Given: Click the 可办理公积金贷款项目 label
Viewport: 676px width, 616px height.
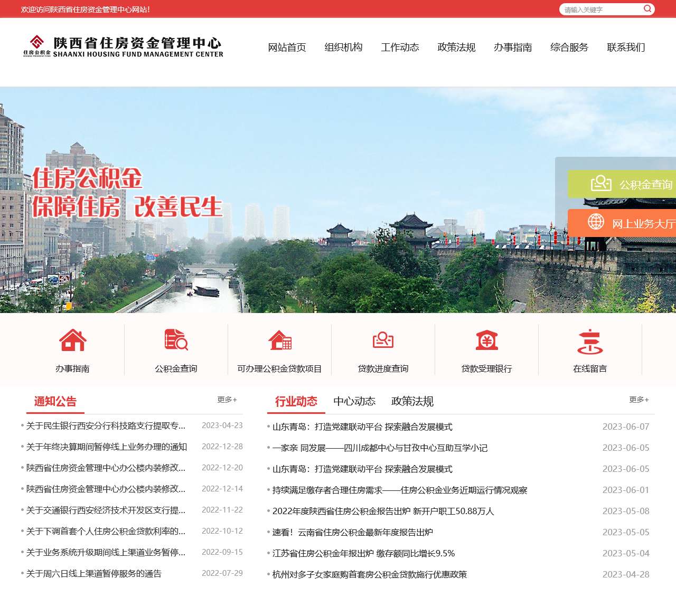Looking at the screenshot, I should coord(280,368).
